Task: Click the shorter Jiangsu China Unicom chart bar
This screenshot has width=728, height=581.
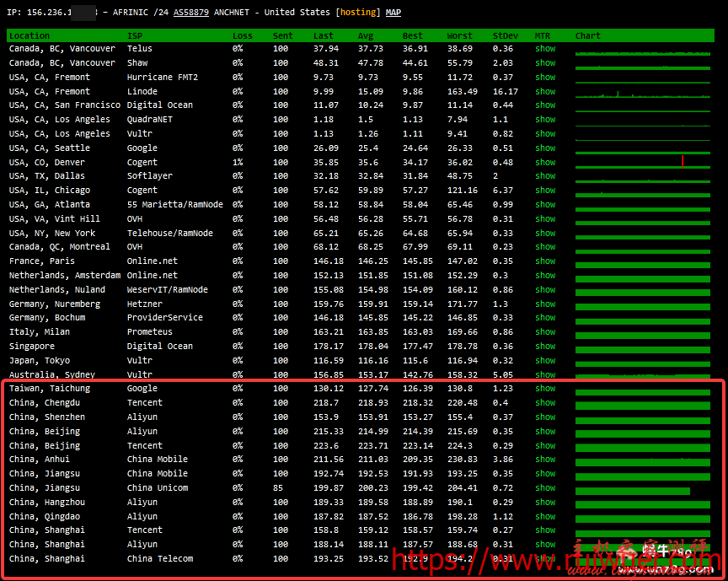Action: pyautogui.click(x=632, y=490)
